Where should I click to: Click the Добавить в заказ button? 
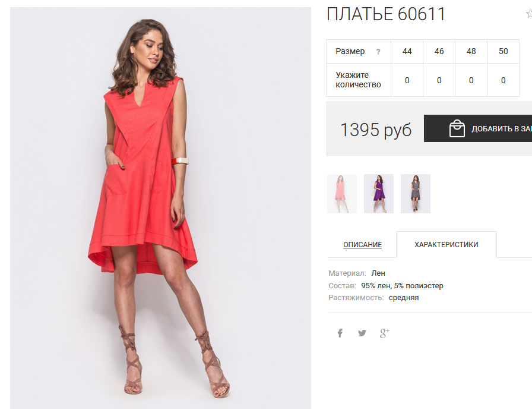click(x=478, y=128)
